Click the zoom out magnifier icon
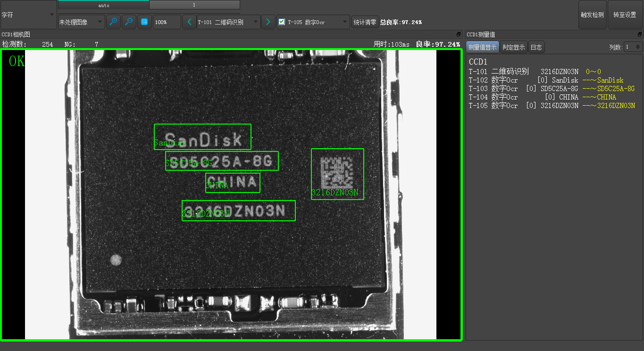Screen dimensions: 644x351 [129, 22]
